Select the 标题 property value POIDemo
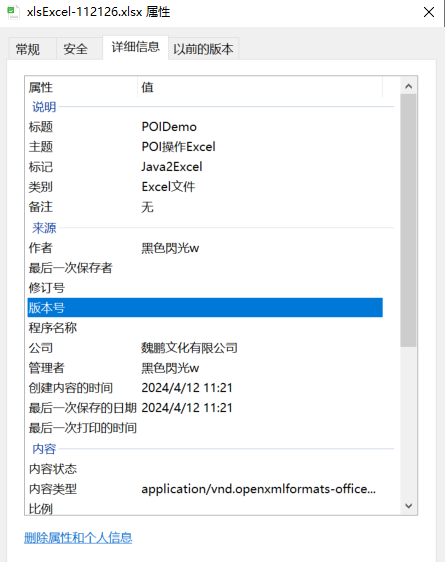This screenshot has height=562, width=445. coord(169,127)
